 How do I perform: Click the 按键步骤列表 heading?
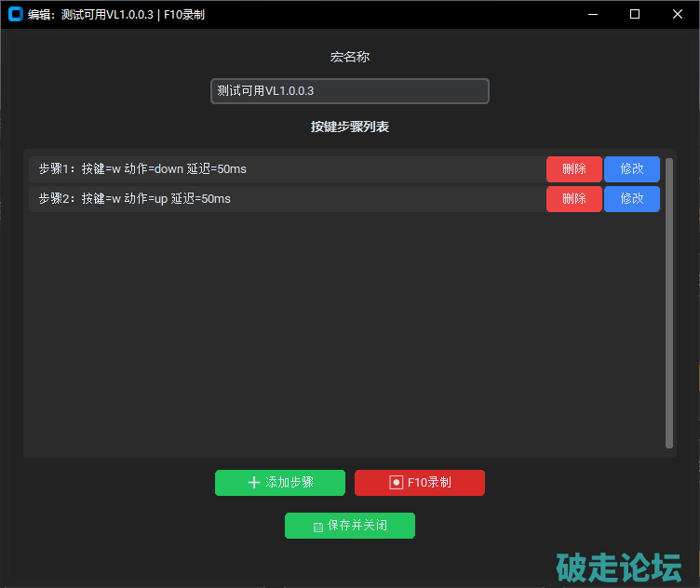click(349, 127)
